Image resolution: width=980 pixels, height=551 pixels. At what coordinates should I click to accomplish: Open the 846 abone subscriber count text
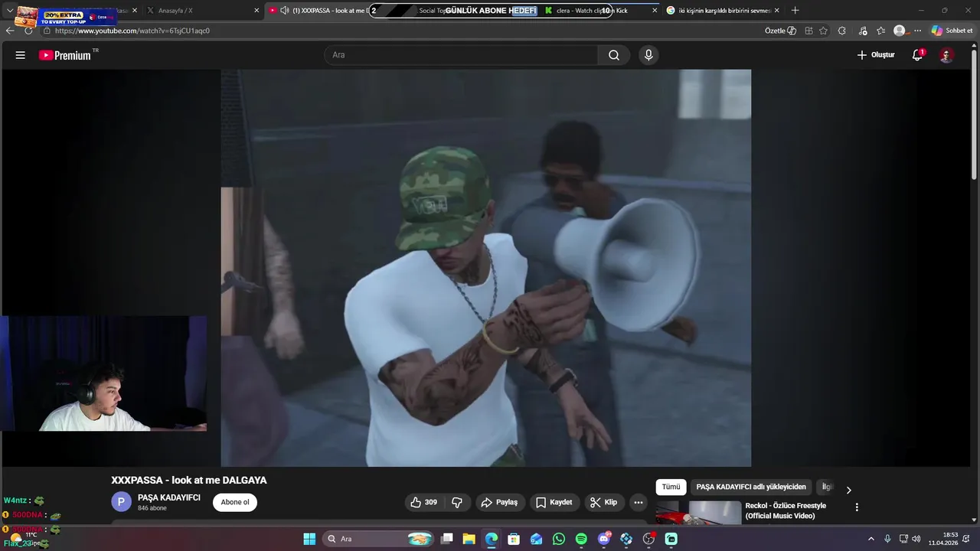[x=152, y=508]
